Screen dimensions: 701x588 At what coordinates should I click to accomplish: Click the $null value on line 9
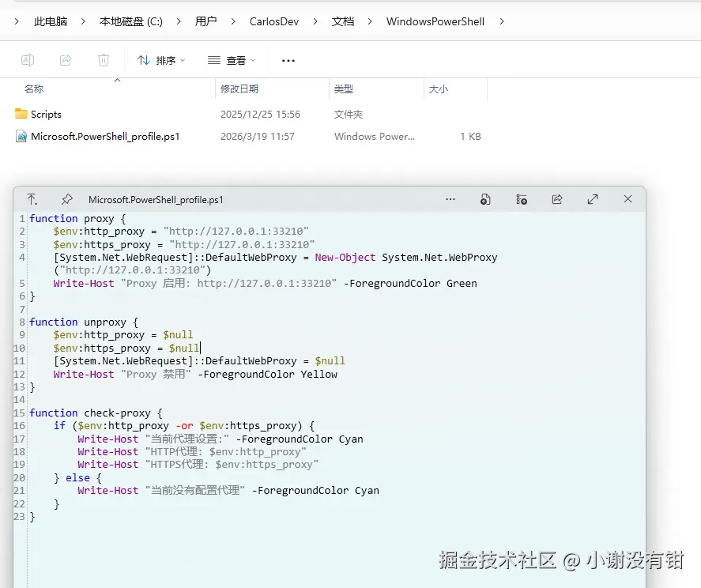coord(178,335)
